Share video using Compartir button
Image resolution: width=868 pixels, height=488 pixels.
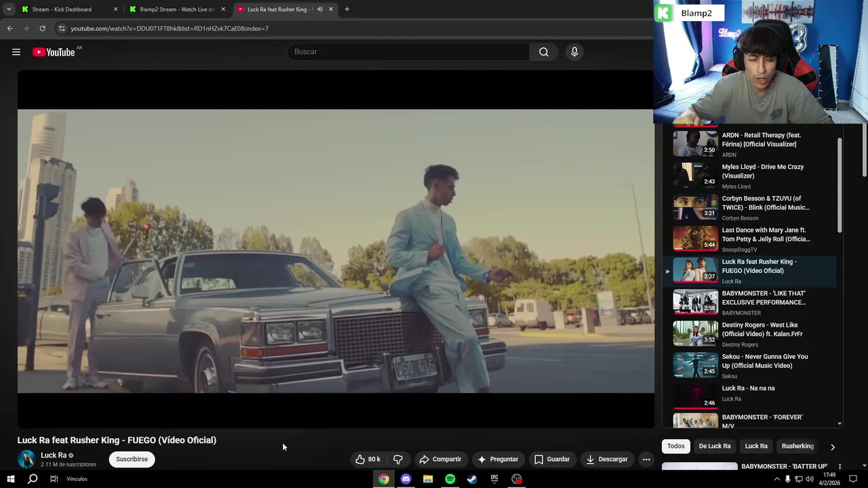pos(440,460)
